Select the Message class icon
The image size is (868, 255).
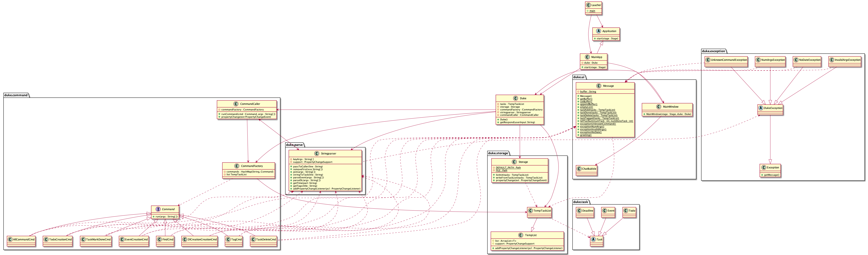tap(599, 86)
